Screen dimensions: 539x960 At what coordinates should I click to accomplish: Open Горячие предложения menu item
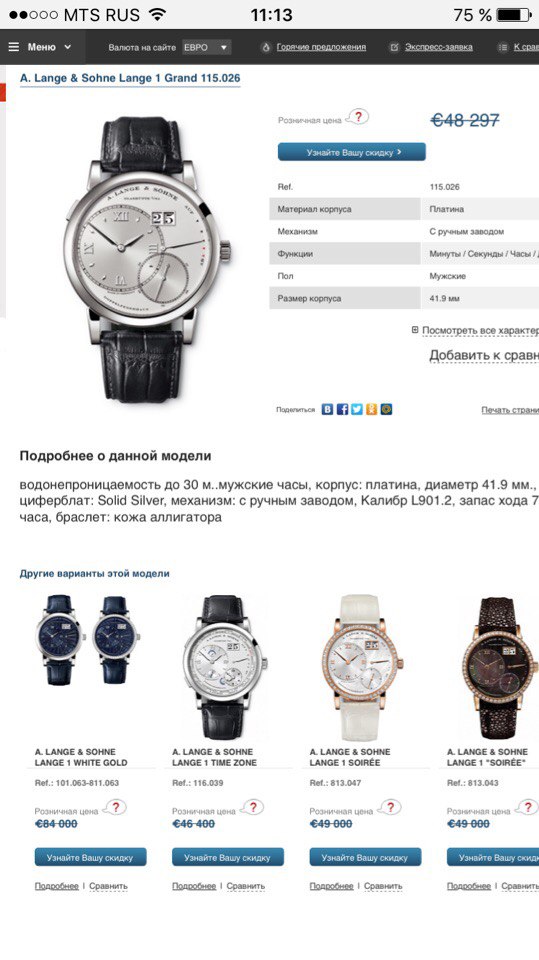click(x=321, y=47)
